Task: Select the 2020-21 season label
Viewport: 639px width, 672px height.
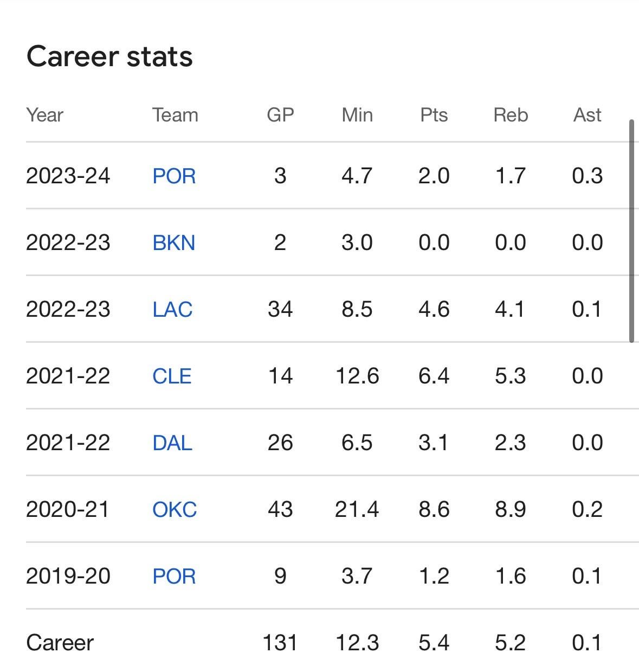Action: pos(68,510)
